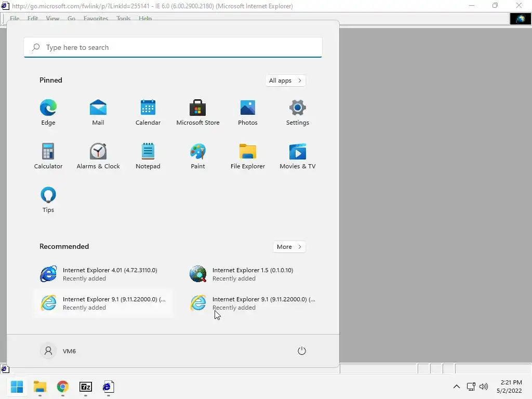
Task: Open Internet Explorer 1.5 recommended item
Action: 253,274
